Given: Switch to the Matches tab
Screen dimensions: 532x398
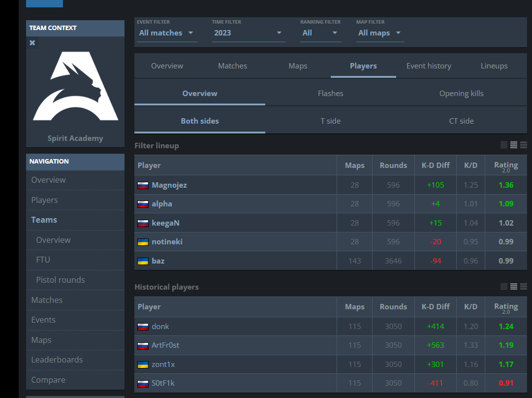Looking at the screenshot, I should point(232,66).
